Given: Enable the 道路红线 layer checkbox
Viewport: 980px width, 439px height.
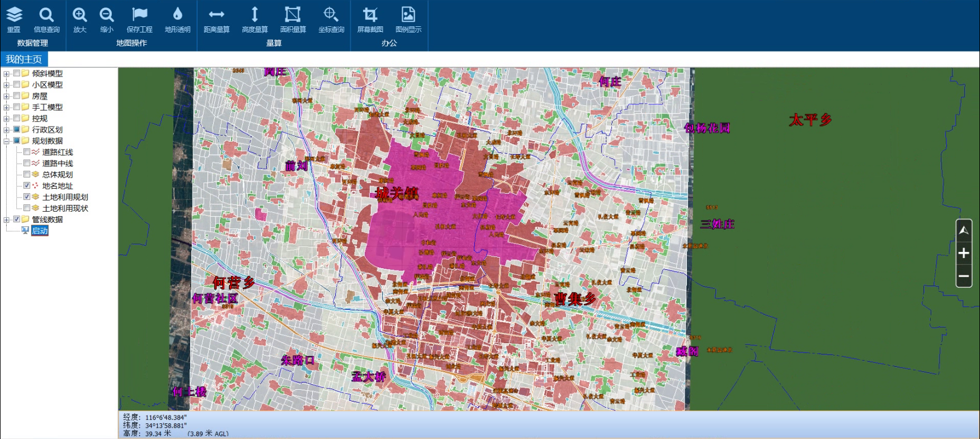Looking at the screenshot, I should click(27, 152).
